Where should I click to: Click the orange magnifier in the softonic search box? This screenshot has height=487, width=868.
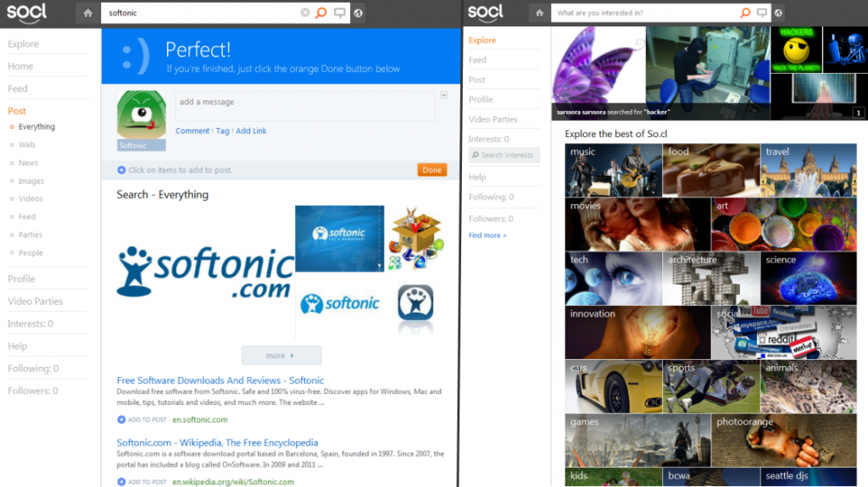(320, 13)
